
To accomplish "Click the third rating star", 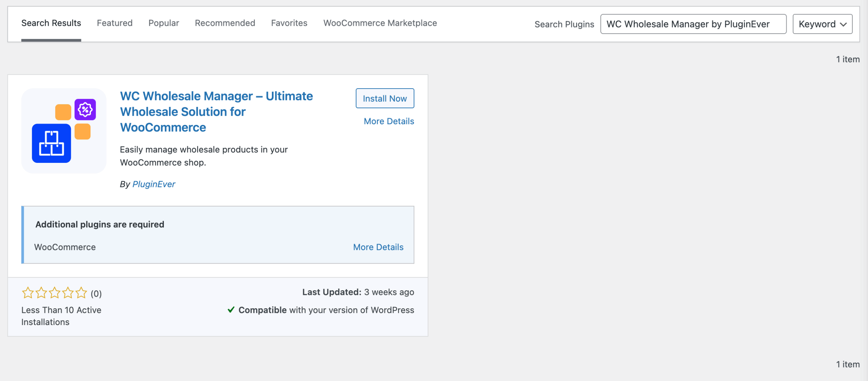I will 55,293.
